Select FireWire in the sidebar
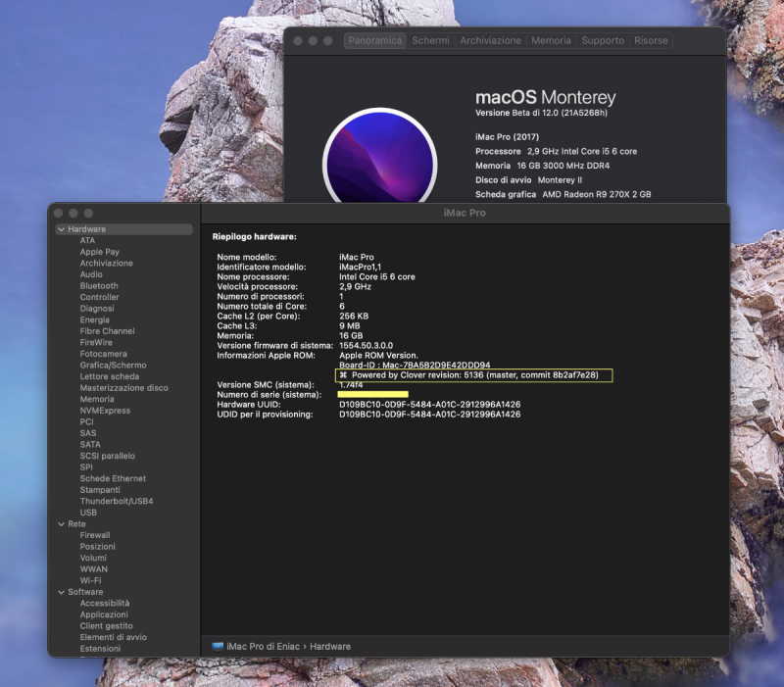 point(96,342)
